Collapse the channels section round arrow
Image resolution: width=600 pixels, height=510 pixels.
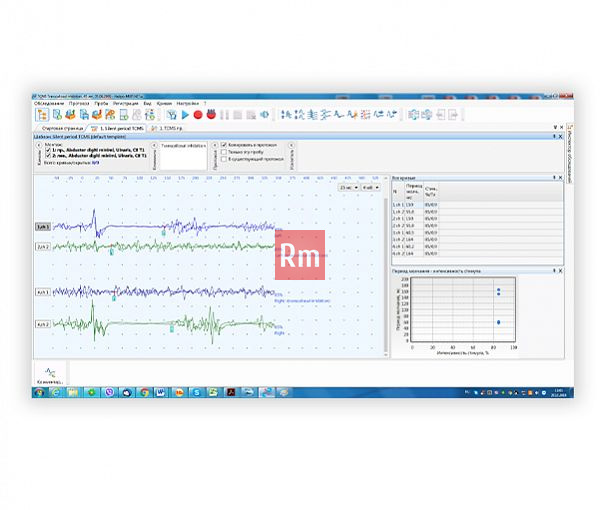(x=39, y=145)
